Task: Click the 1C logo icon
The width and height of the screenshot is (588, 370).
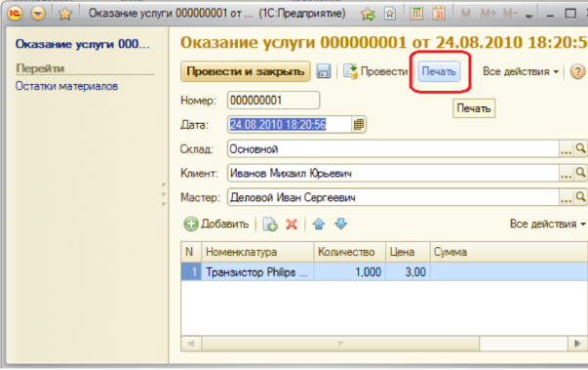Action: click(x=15, y=14)
